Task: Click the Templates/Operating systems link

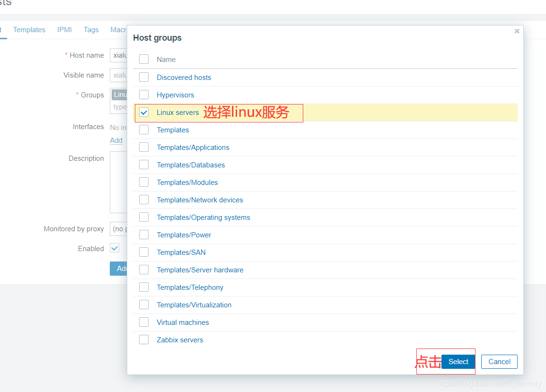Action: point(203,218)
